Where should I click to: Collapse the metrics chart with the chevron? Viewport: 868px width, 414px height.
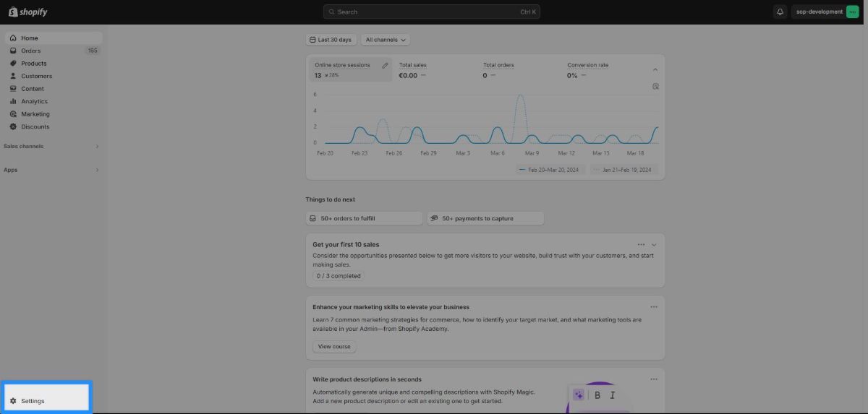(x=655, y=70)
